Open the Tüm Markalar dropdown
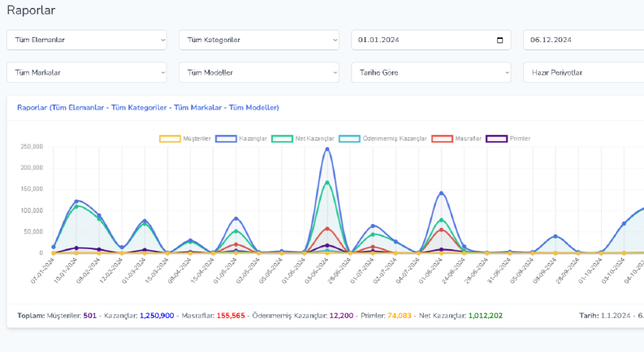The image size is (644, 362). (87, 72)
